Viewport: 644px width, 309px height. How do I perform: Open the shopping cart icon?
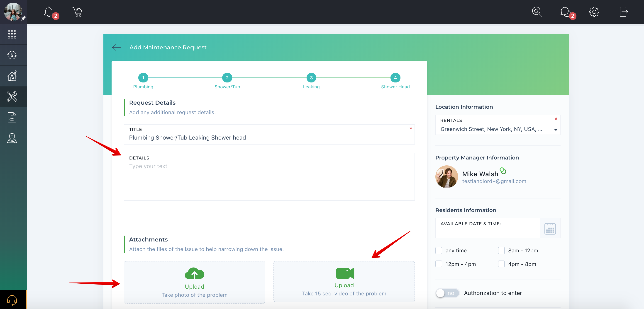pos(78,12)
